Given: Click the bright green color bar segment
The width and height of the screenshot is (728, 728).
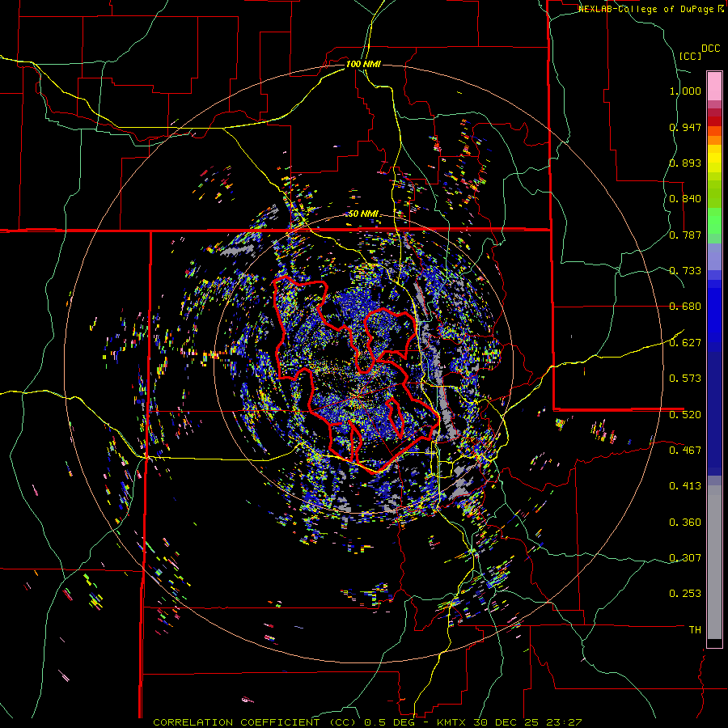Looking at the screenshot, I should coord(714,221).
